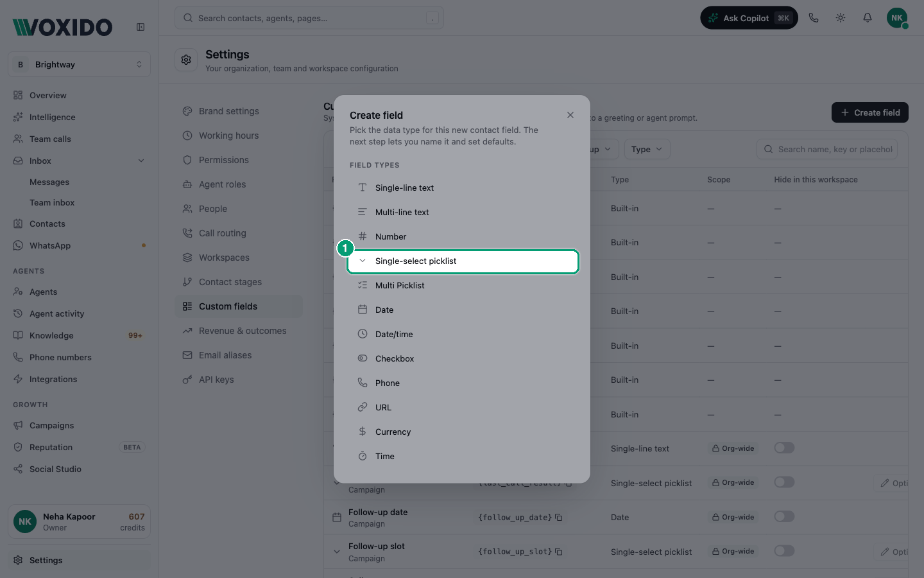Copy the {follow_up_date} key
This screenshot has width=924, height=578.
(559, 517)
